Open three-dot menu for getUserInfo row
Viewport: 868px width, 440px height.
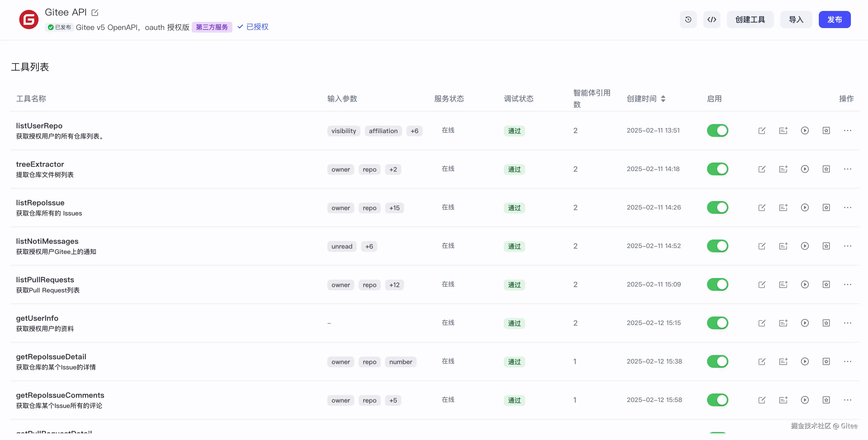(x=847, y=323)
